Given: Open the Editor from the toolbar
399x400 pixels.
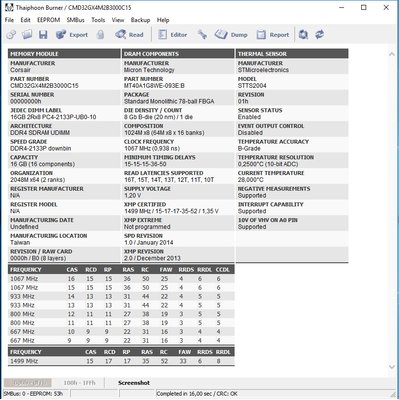Looking at the screenshot, I should click(x=172, y=34).
